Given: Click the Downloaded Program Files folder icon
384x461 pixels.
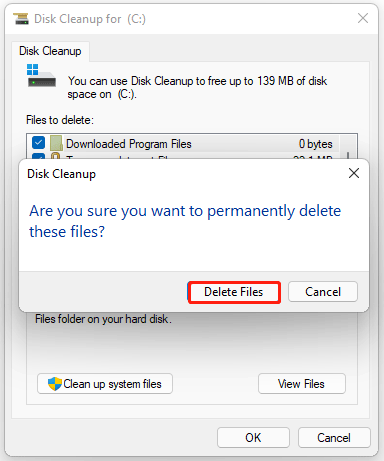Looking at the screenshot, I should point(56,143).
